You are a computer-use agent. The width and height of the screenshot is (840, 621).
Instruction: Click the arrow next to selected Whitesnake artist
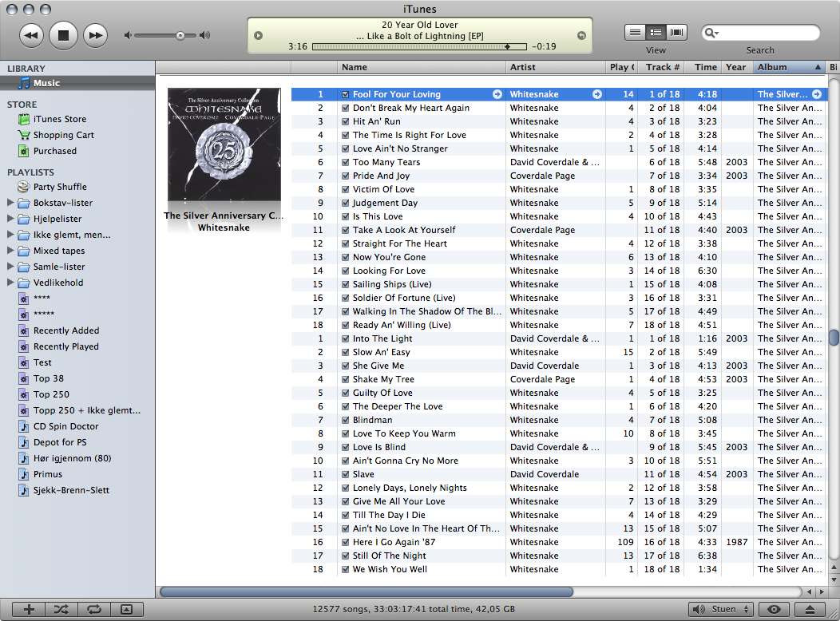coord(596,94)
